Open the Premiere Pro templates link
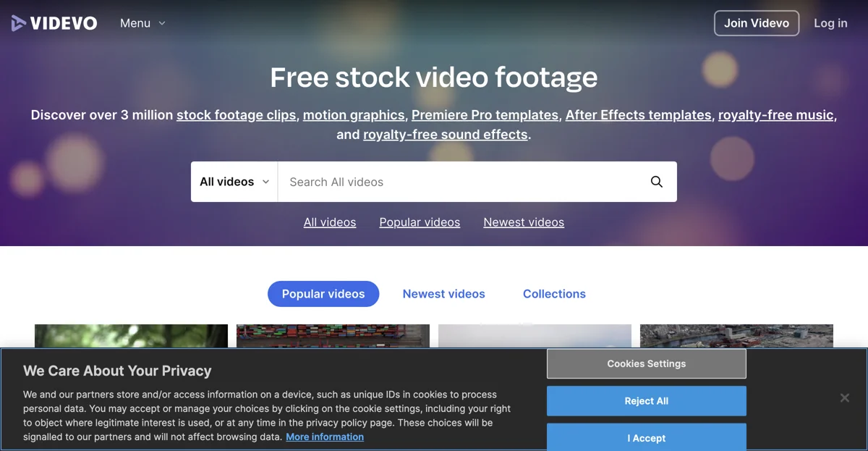868x451 pixels. (485, 115)
